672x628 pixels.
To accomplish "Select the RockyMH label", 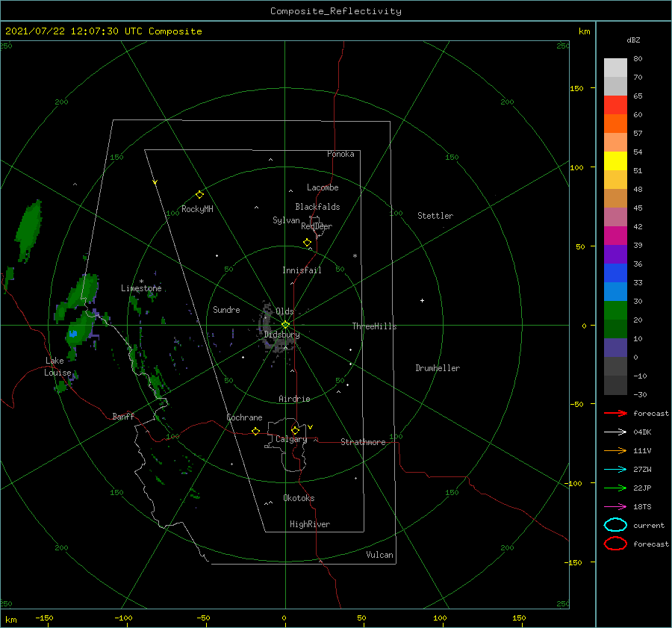I will (x=197, y=209).
